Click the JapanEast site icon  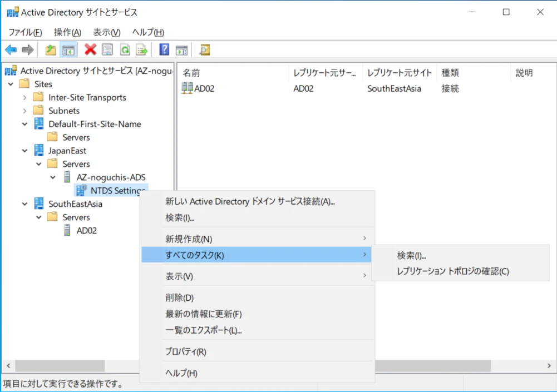tap(39, 150)
